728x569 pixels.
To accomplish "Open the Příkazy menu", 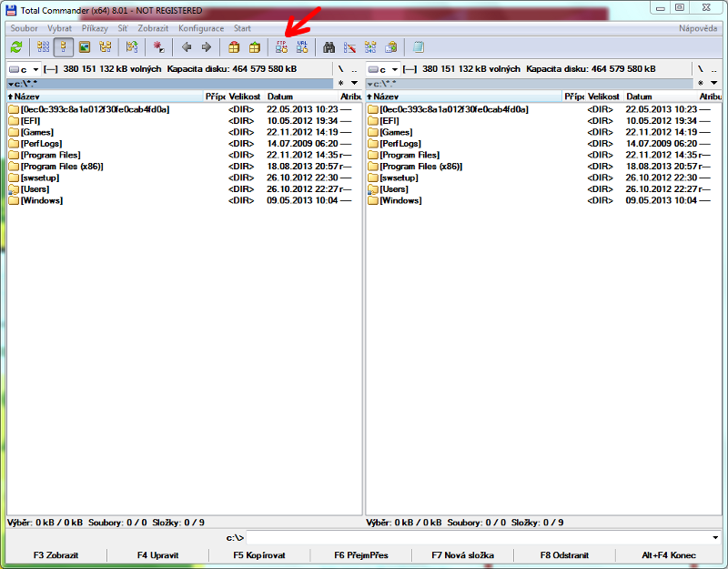I will point(95,28).
